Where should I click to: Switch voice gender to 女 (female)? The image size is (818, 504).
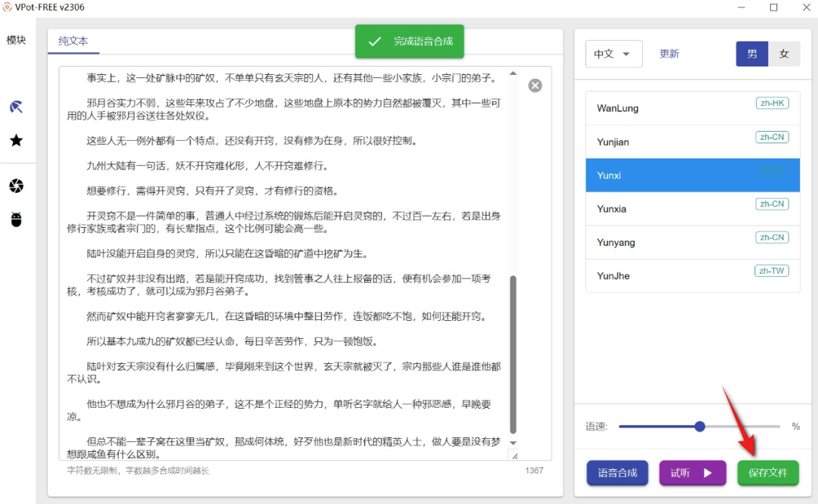pyautogui.click(x=785, y=54)
